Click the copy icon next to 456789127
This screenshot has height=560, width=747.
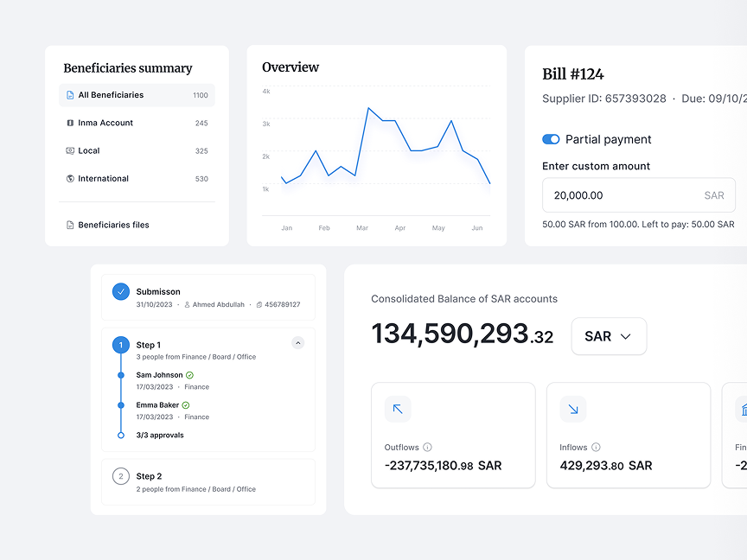(259, 305)
